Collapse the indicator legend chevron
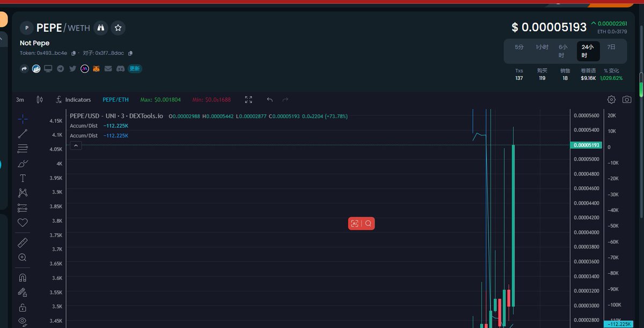This screenshot has width=644, height=328. click(76, 145)
